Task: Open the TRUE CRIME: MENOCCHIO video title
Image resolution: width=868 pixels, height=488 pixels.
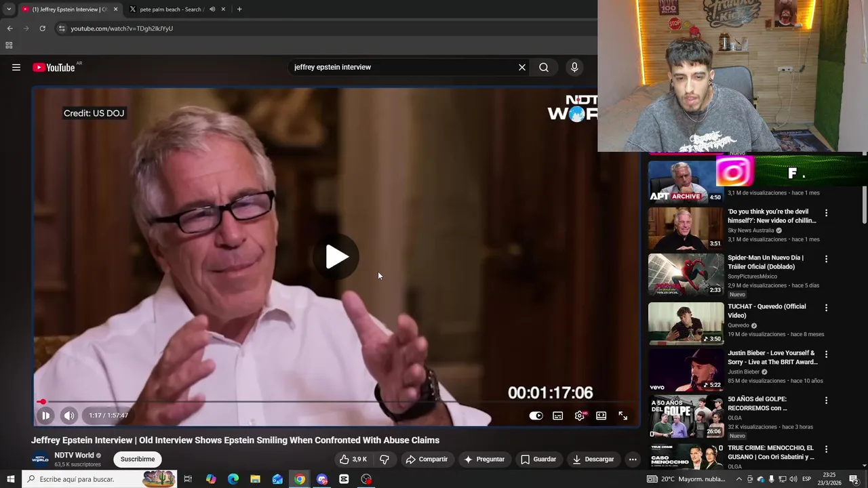Action: (x=770, y=452)
